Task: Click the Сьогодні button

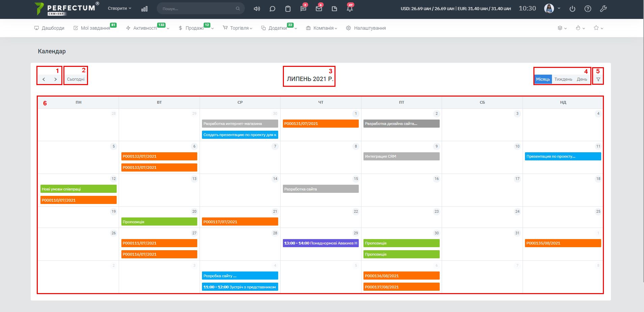Action: (x=76, y=79)
